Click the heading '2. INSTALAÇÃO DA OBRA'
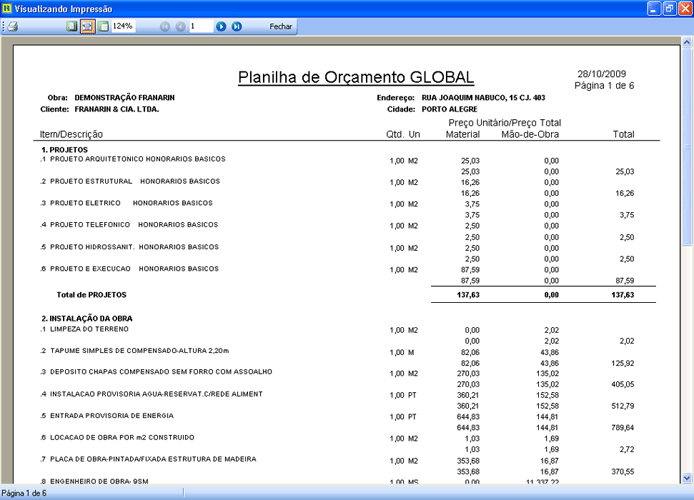 (x=87, y=319)
